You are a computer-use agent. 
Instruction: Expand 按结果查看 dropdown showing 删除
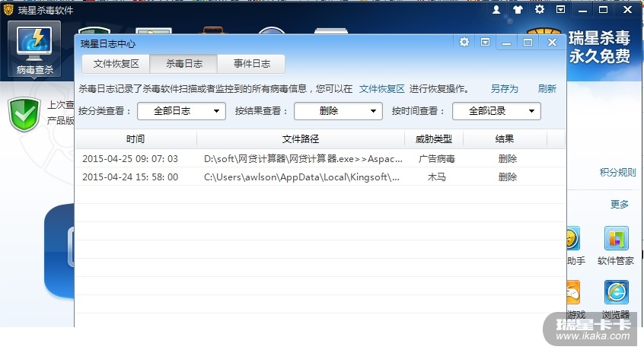point(338,111)
